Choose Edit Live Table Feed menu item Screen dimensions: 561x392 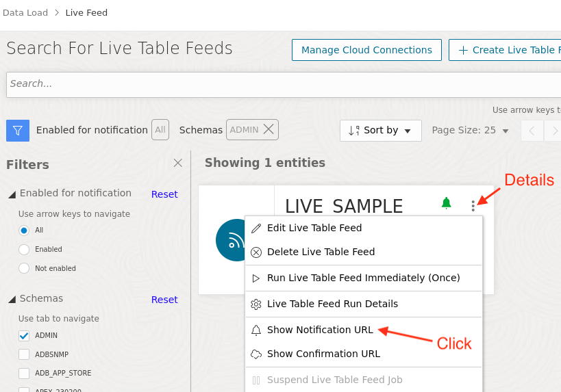click(x=364, y=228)
